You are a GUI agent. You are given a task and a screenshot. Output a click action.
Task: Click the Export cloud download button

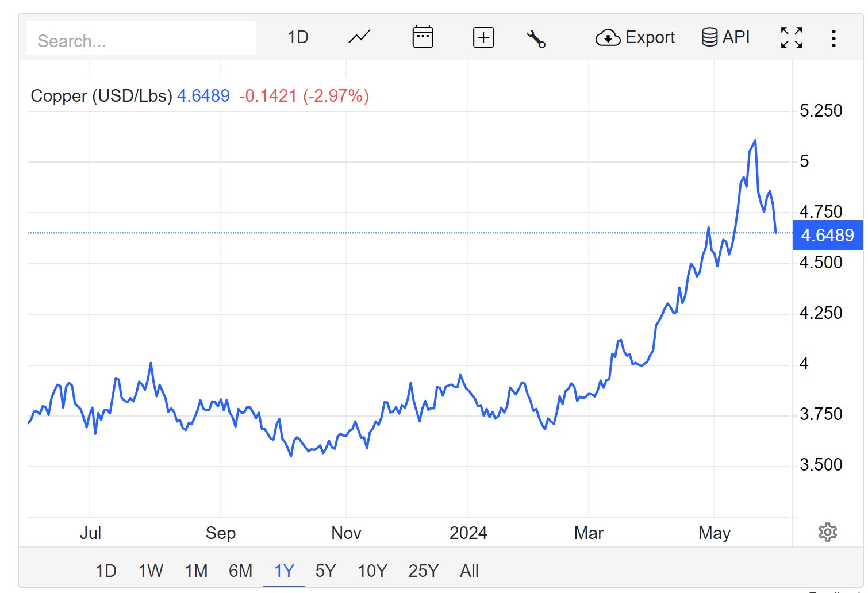point(635,37)
